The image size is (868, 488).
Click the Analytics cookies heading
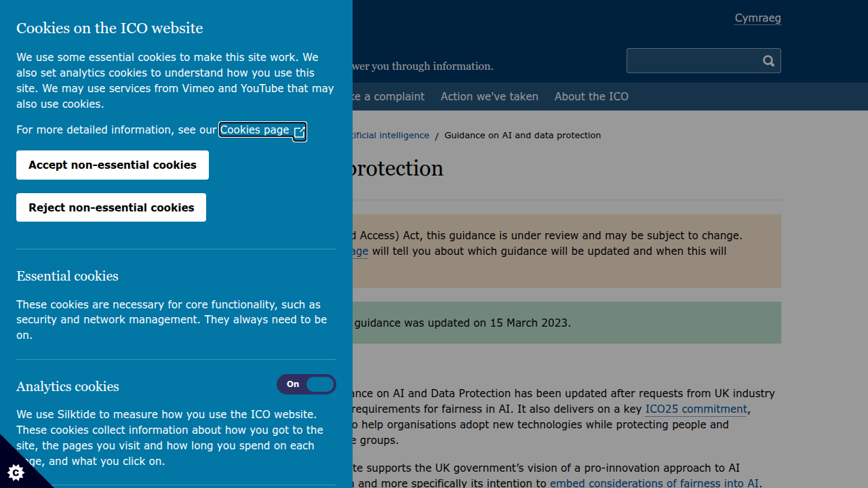[x=68, y=386]
